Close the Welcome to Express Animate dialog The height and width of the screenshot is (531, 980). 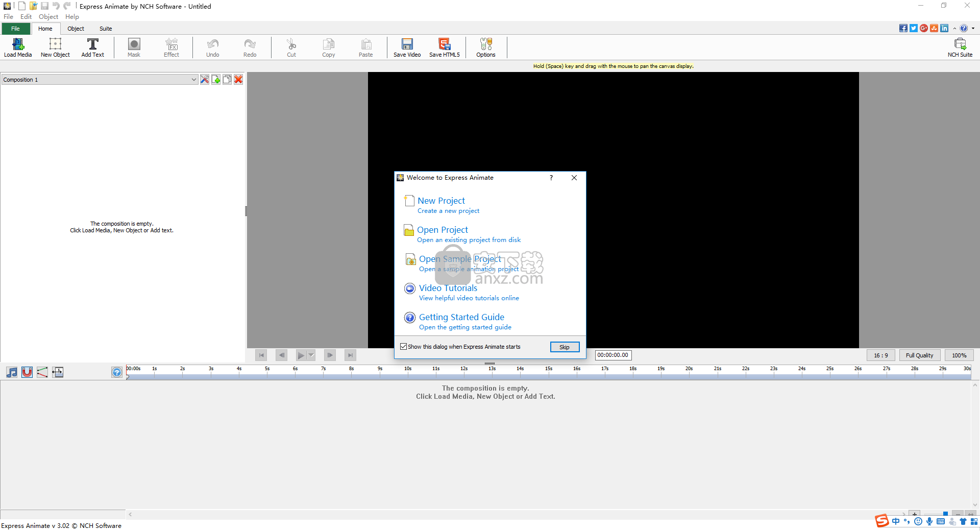coord(574,178)
